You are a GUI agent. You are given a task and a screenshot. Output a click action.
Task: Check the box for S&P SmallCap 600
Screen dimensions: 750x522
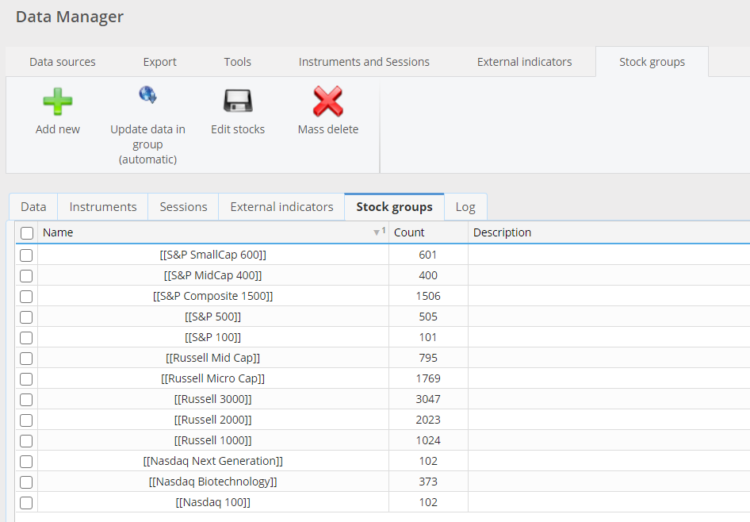(x=26, y=255)
